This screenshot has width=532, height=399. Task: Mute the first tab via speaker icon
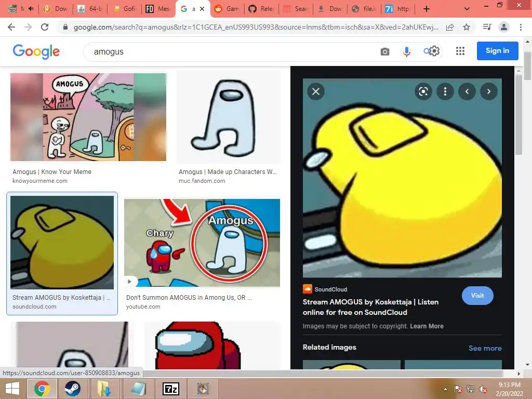coord(31,8)
